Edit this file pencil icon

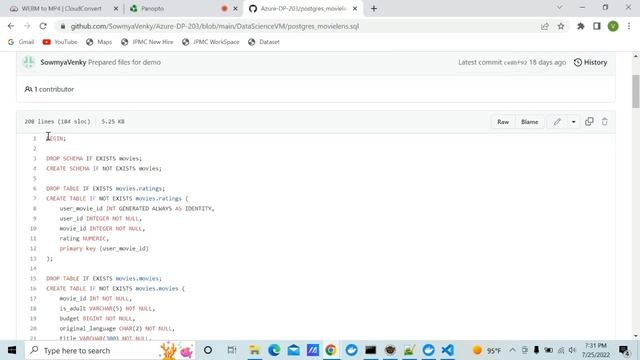[557, 122]
